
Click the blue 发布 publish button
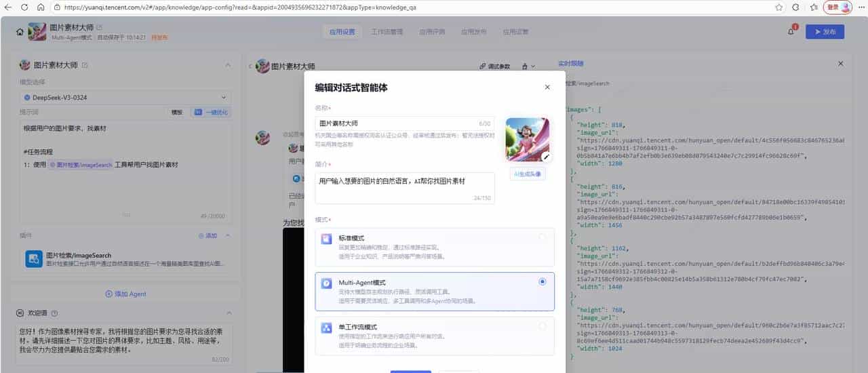point(825,31)
